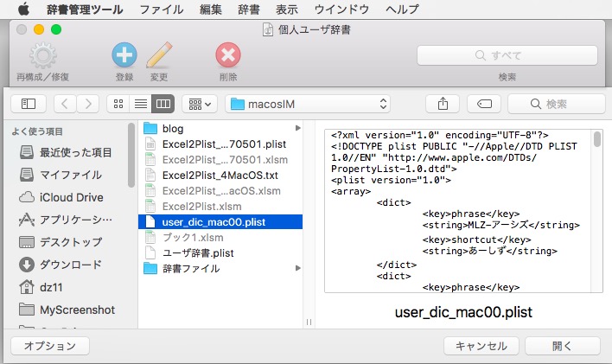
Task: Switch to list view
Action: point(141,104)
